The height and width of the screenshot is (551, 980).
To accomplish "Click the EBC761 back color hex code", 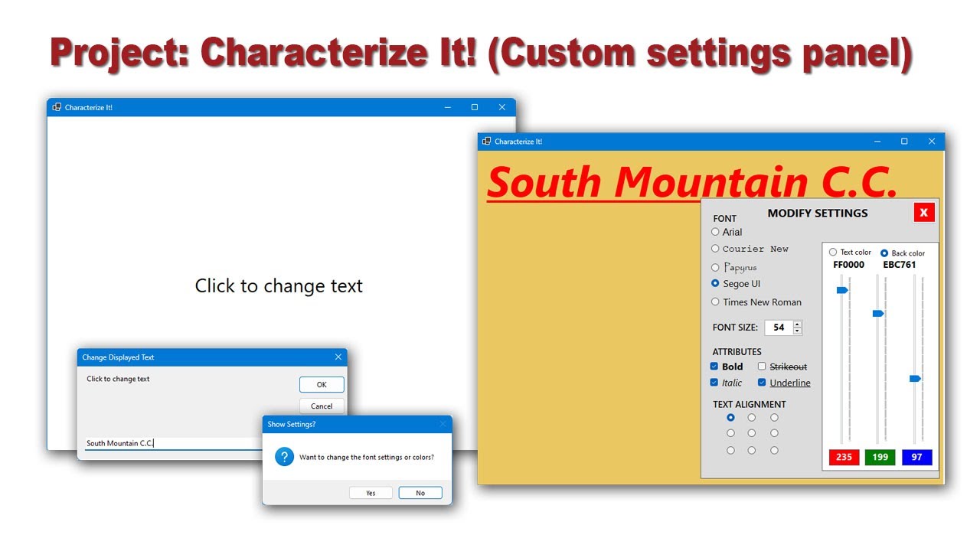I will click(900, 265).
